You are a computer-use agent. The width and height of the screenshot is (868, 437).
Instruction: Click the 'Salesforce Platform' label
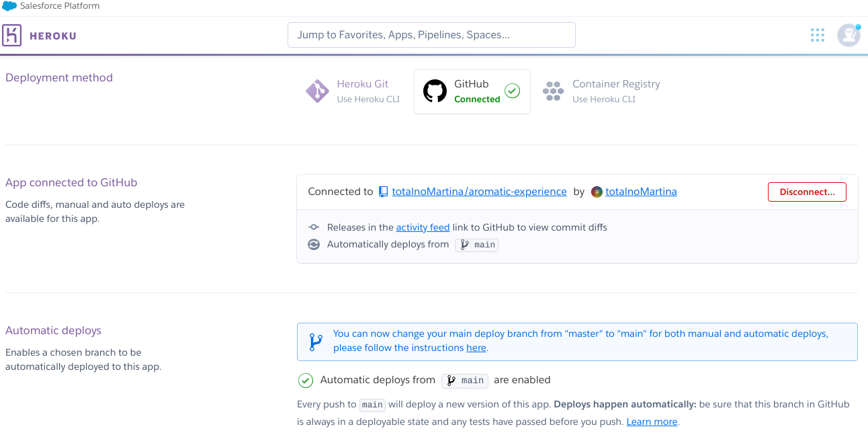(60, 6)
